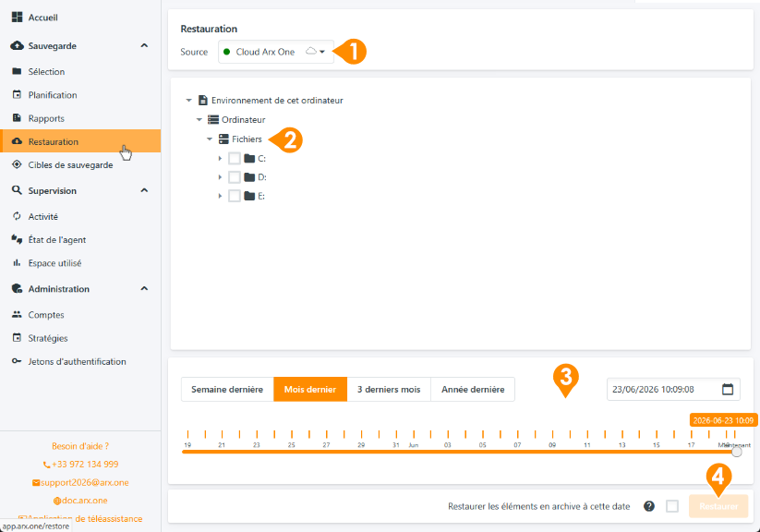
Task: Click the Restauration cloud download icon
Action: [17, 141]
